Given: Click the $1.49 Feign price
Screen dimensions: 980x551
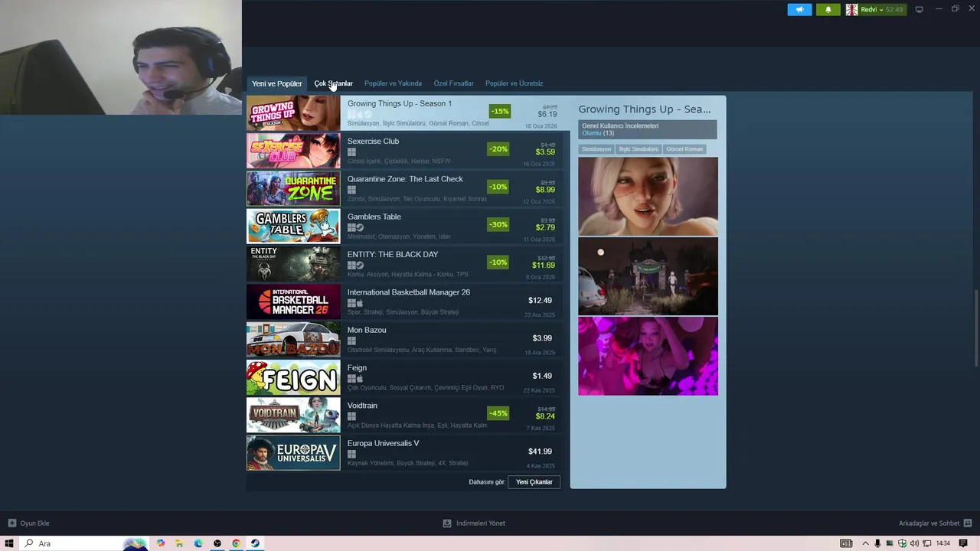Looking at the screenshot, I should pyautogui.click(x=542, y=376).
